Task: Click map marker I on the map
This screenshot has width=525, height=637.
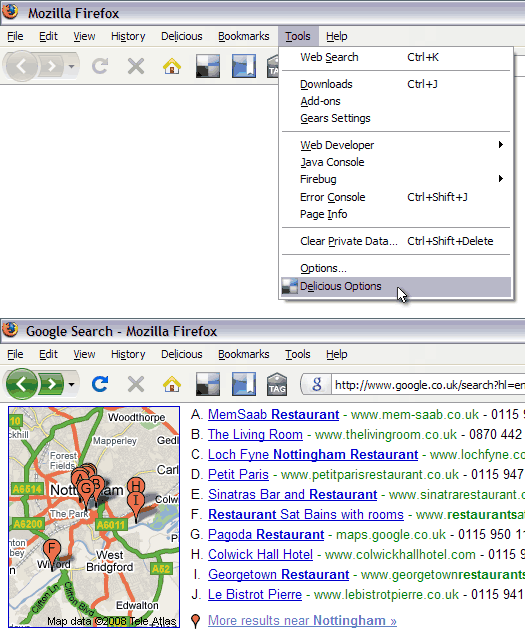Action: 136,503
